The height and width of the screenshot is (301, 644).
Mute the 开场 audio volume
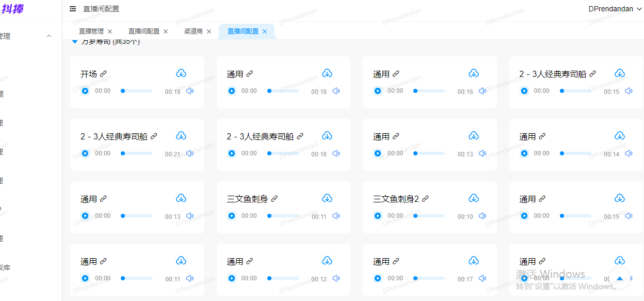click(x=190, y=90)
